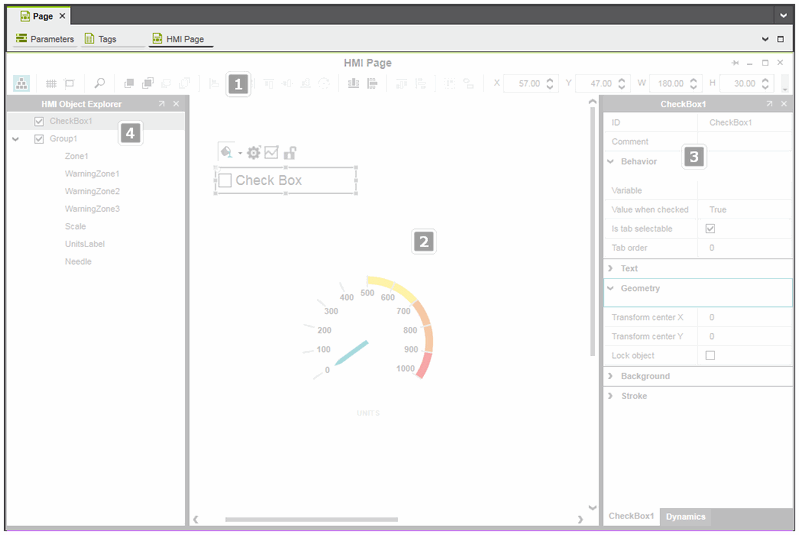Viewport: 799px width, 535px height.
Task: Open the gear settings icon above Check Box
Action: click(253, 153)
